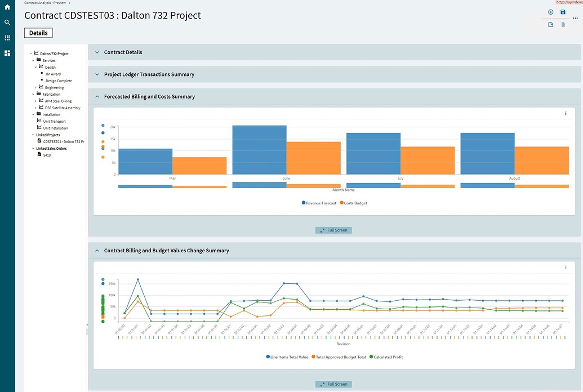
Task: Open the app launcher grid icon
Action: [x=7, y=38]
